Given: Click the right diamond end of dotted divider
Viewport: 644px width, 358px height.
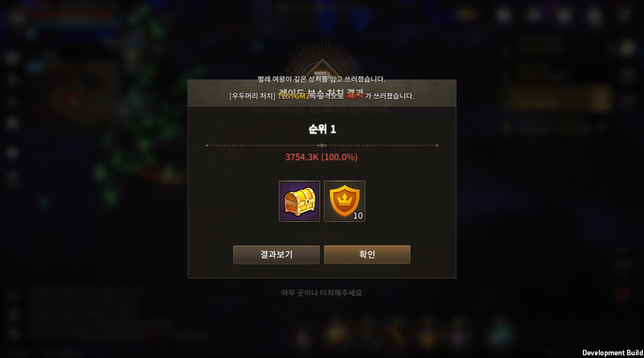Looking at the screenshot, I should (437, 145).
